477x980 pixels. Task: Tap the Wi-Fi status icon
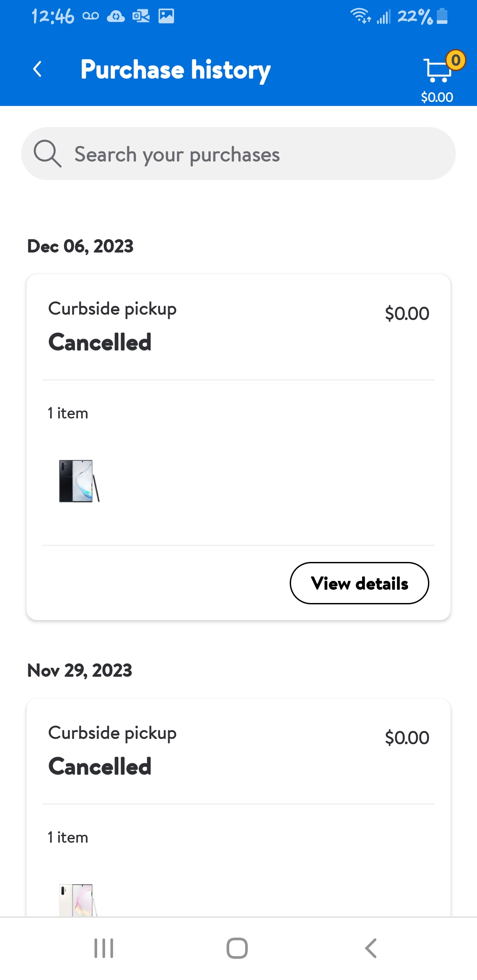[x=360, y=16]
